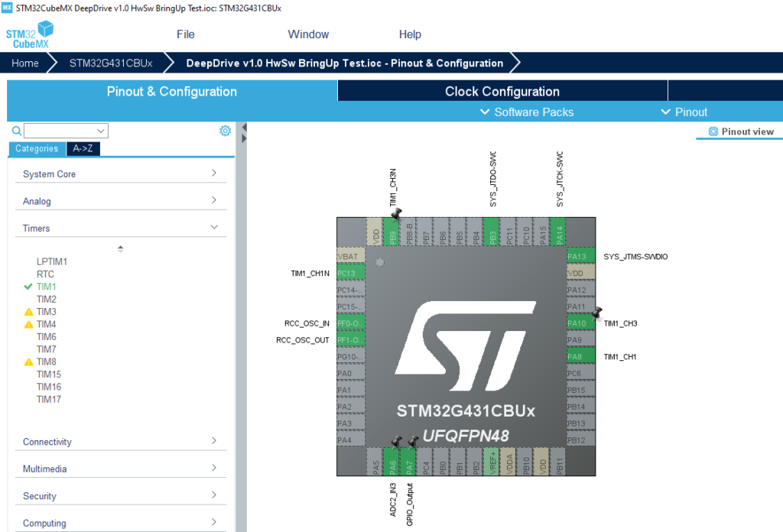Toggle PA6 GPIO_Output pin on the chip

pyautogui.click(x=392, y=462)
